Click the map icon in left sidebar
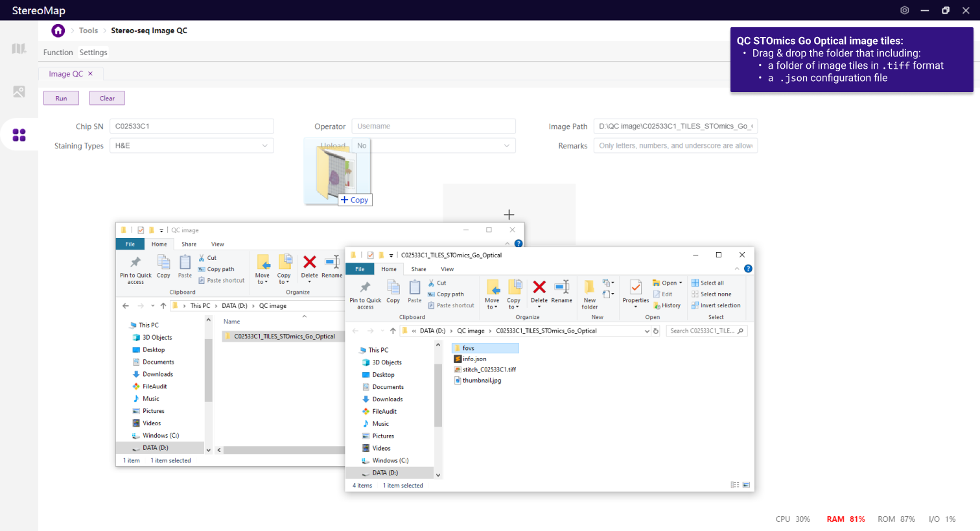980x531 pixels. click(x=19, y=49)
